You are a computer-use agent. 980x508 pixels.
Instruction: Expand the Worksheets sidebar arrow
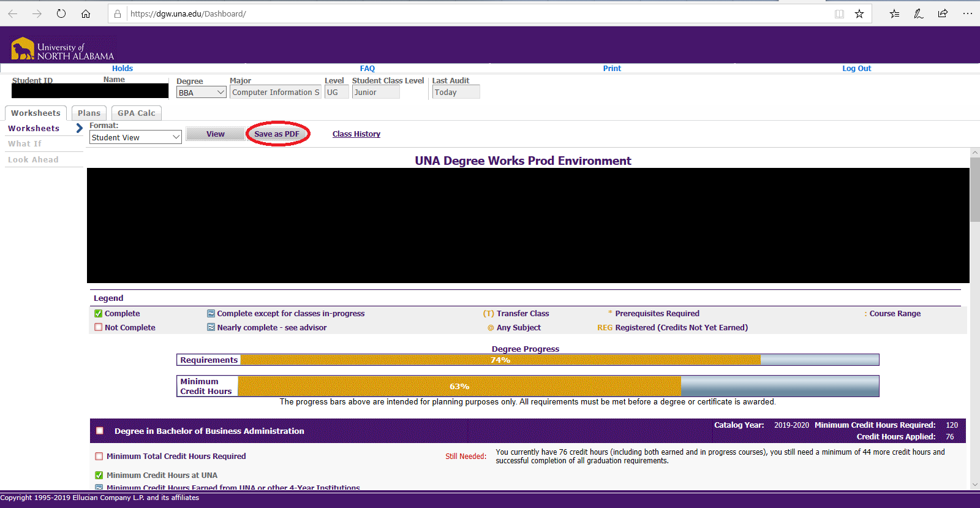pyautogui.click(x=79, y=128)
